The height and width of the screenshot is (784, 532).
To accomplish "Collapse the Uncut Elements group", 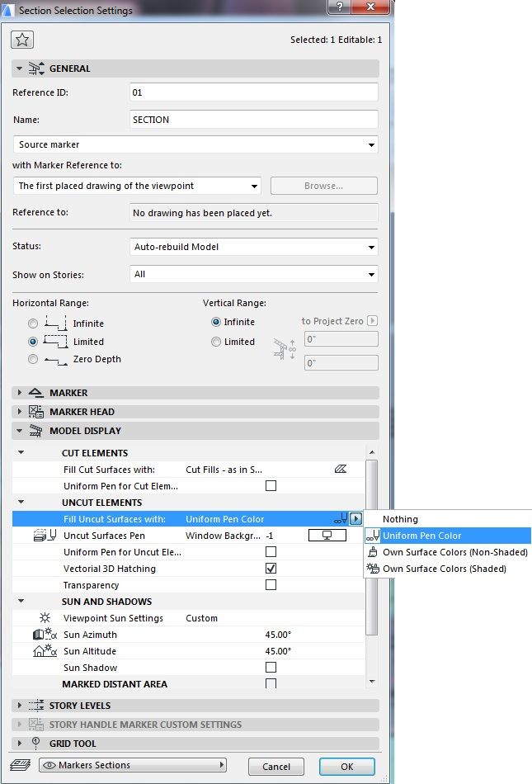I will pyautogui.click(x=21, y=502).
